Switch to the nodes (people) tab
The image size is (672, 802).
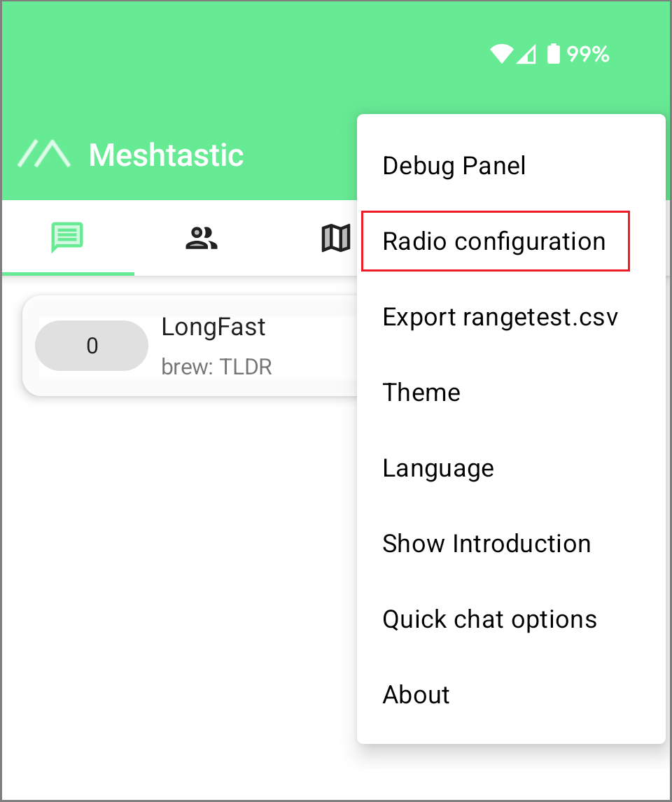click(x=202, y=238)
